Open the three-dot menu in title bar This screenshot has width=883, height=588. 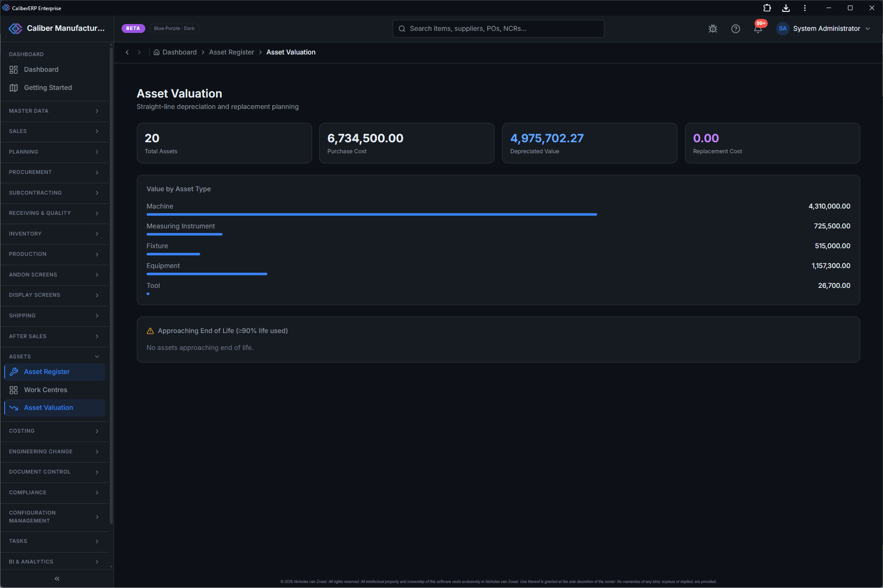805,8
